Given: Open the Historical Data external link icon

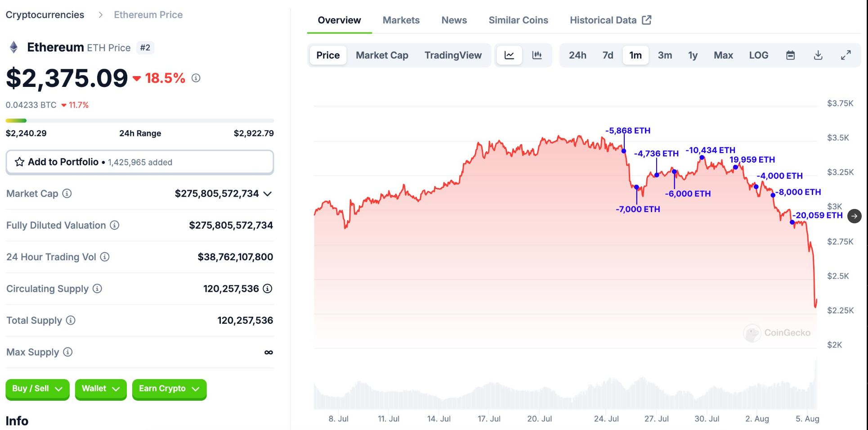Looking at the screenshot, I should click(x=647, y=20).
